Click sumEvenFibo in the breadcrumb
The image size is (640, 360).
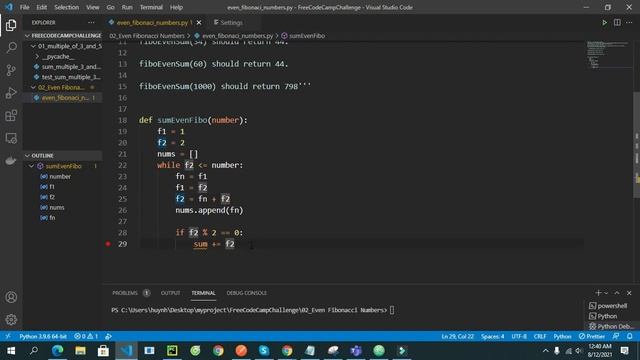click(303, 36)
